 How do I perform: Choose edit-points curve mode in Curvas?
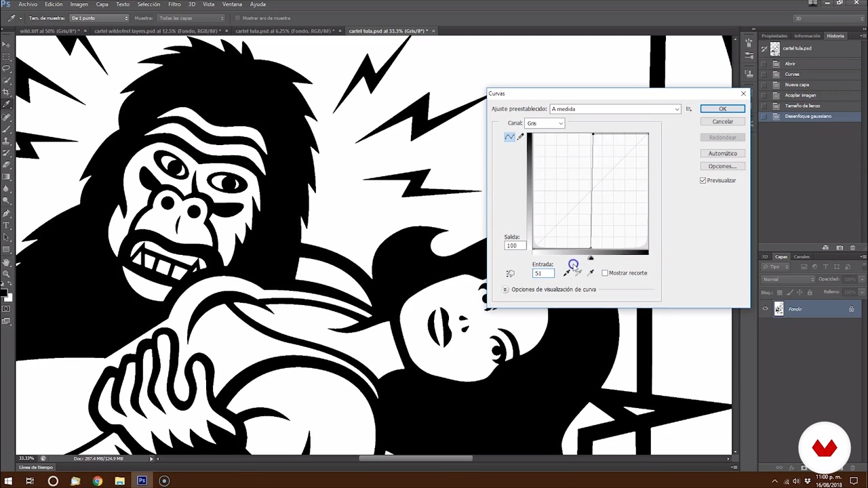[509, 137]
